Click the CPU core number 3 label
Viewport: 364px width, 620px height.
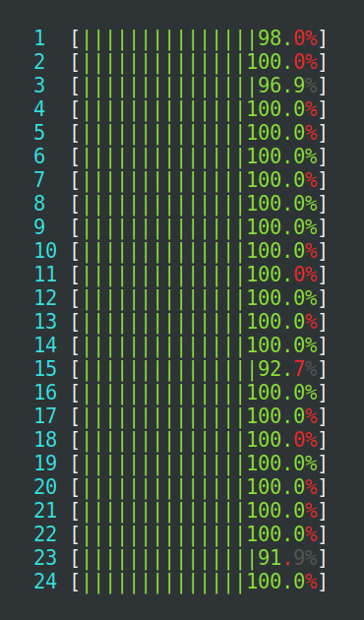tap(39, 86)
